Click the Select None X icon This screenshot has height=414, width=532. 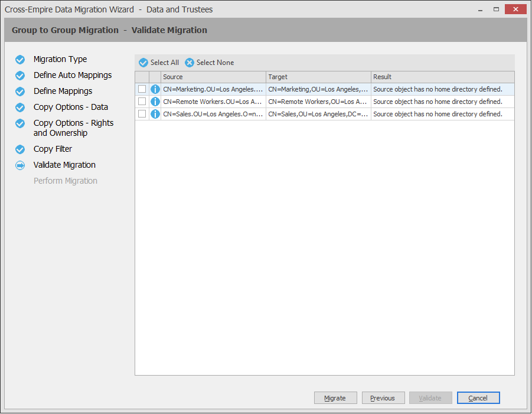190,63
